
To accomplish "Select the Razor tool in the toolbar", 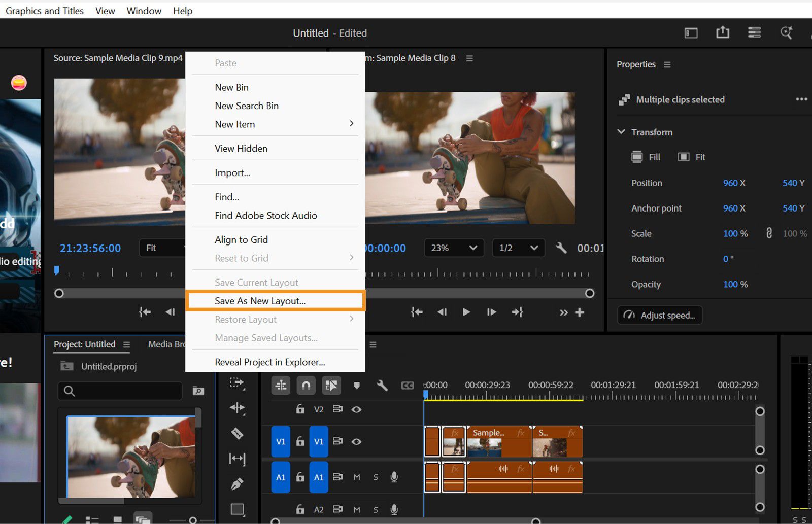I will coord(237,434).
